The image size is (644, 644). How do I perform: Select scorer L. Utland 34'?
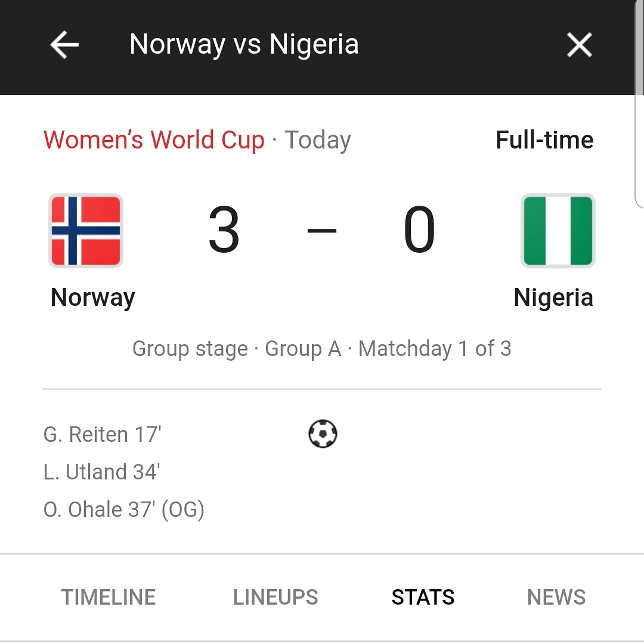coord(101,472)
